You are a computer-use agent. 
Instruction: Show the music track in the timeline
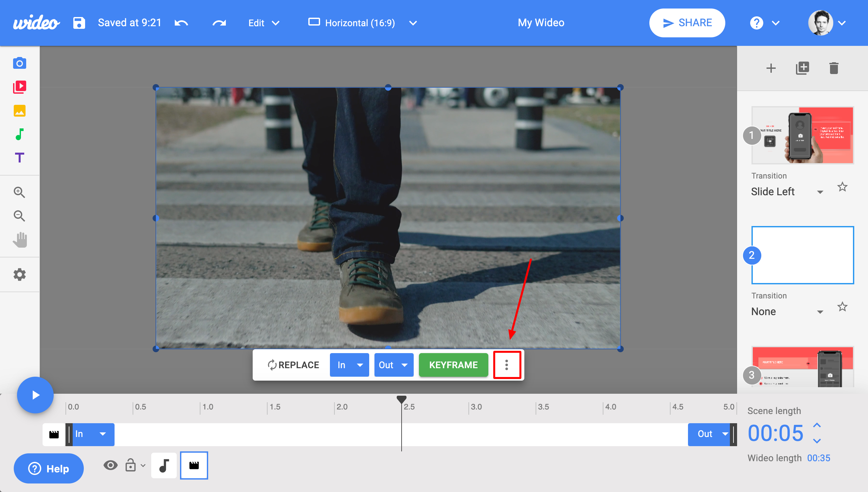point(164,465)
